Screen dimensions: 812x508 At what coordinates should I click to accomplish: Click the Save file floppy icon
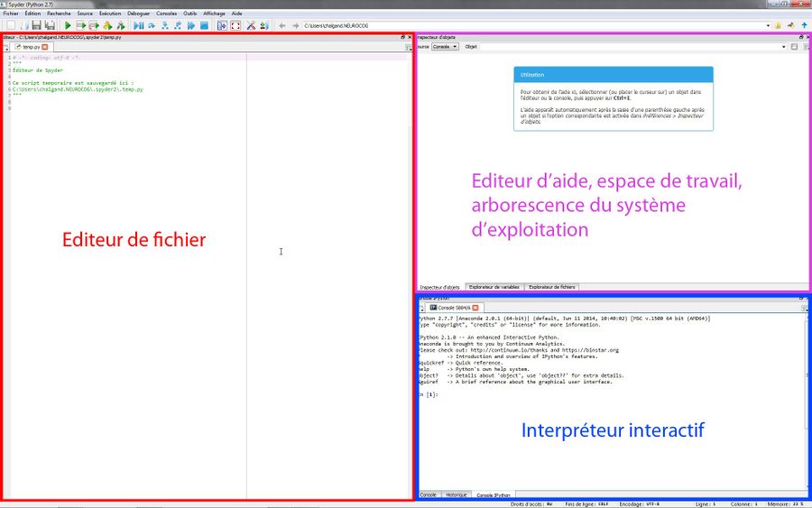36,26
